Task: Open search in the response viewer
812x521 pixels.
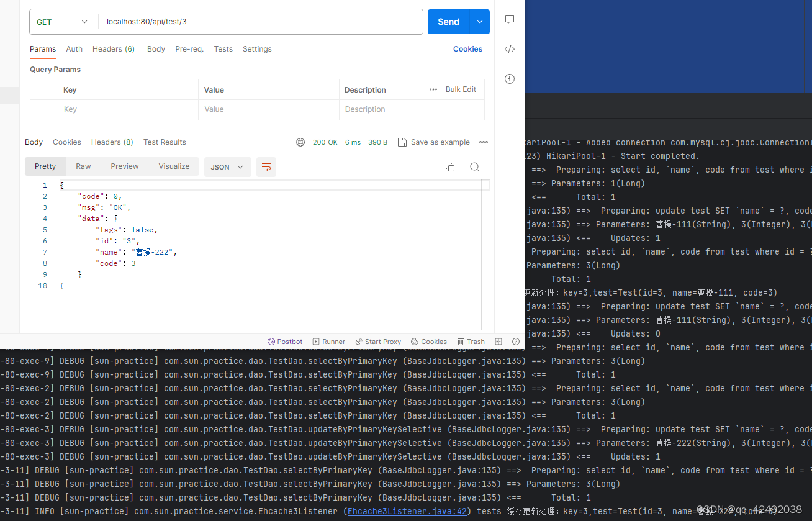Action: (x=475, y=166)
